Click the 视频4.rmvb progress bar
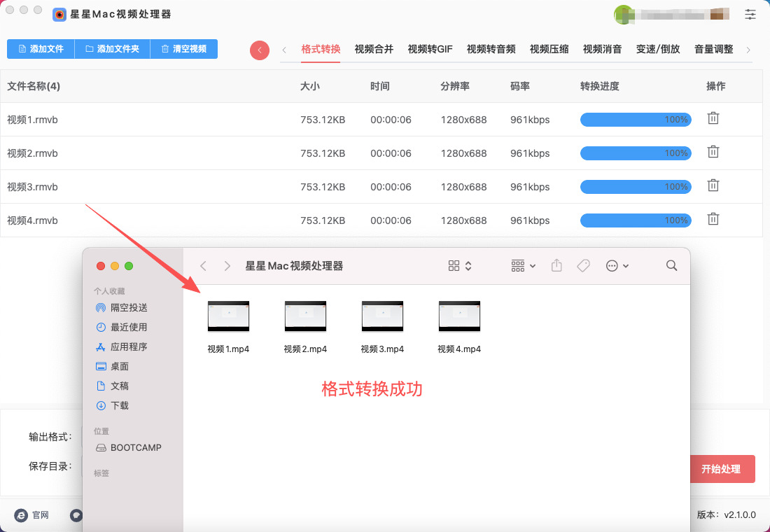Screen dimensions: 770x532 click(x=636, y=220)
